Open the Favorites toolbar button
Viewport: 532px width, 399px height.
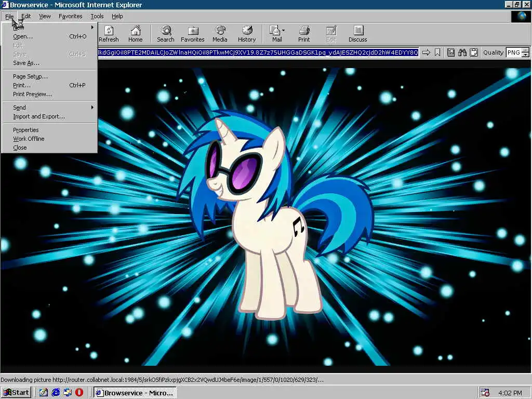(x=193, y=34)
